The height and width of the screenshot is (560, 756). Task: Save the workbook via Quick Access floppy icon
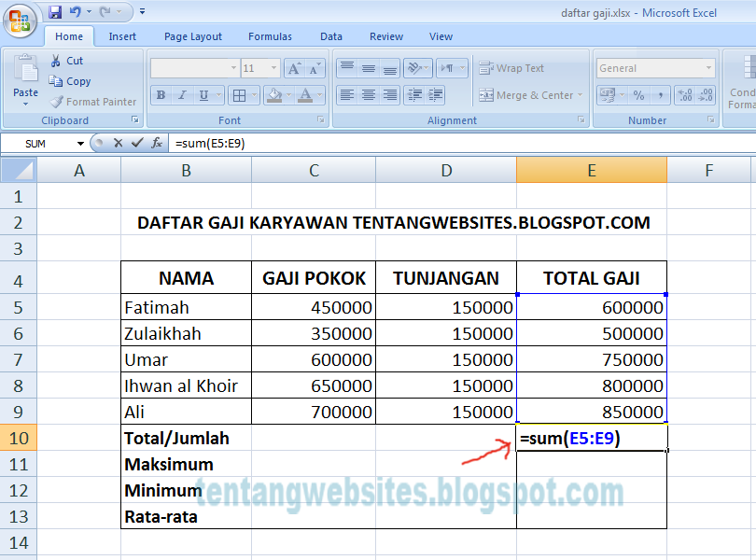pos(55,12)
